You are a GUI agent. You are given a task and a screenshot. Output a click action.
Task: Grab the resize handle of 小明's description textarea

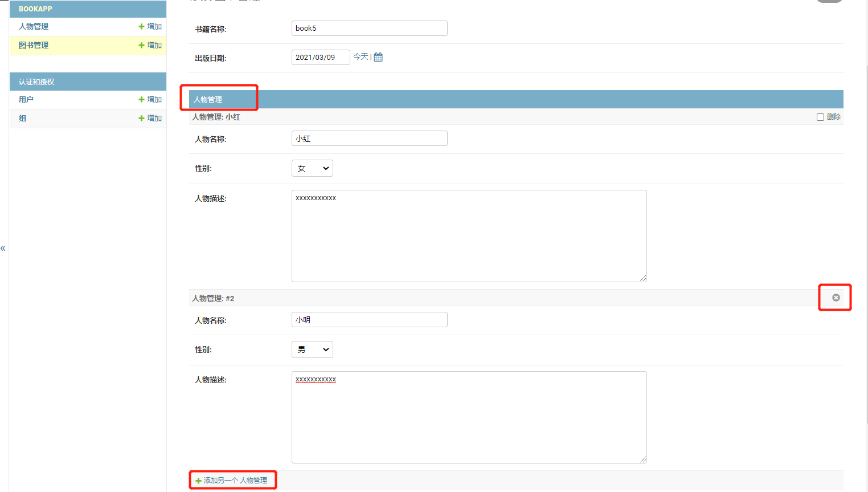[x=643, y=460]
